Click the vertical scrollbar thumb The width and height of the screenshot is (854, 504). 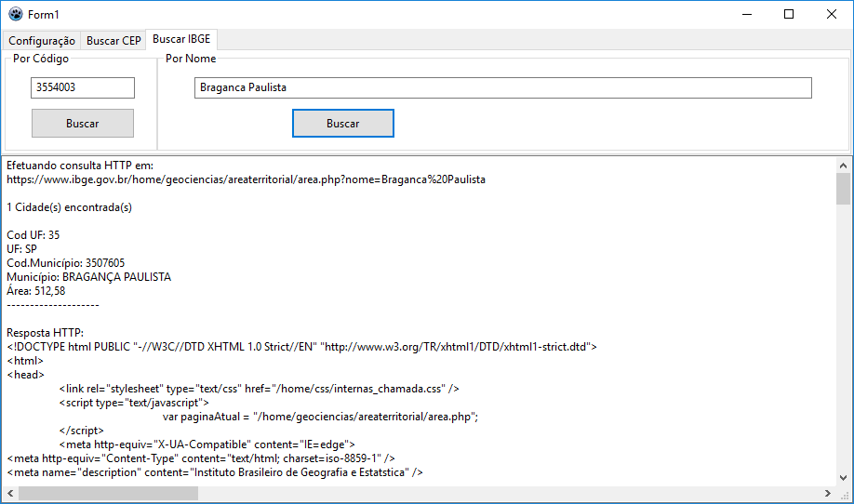point(843,189)
